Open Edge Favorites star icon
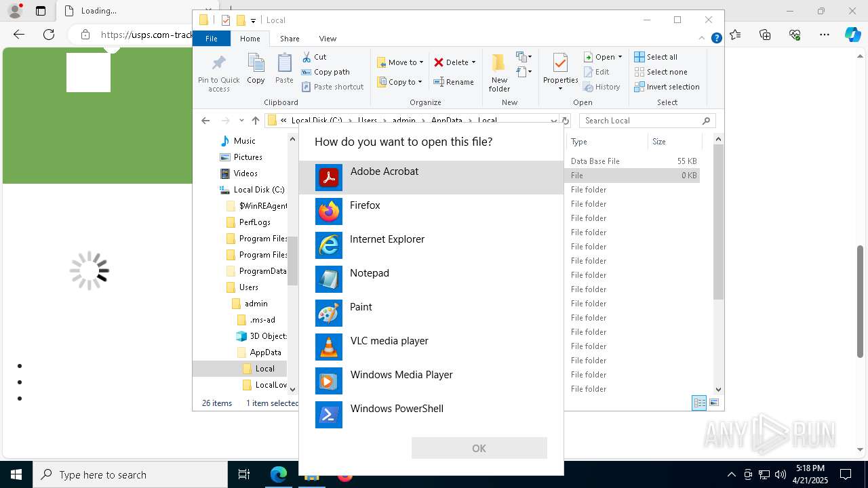Image resolution: width=868 pixels, height=488 pixels. (736, 35)
